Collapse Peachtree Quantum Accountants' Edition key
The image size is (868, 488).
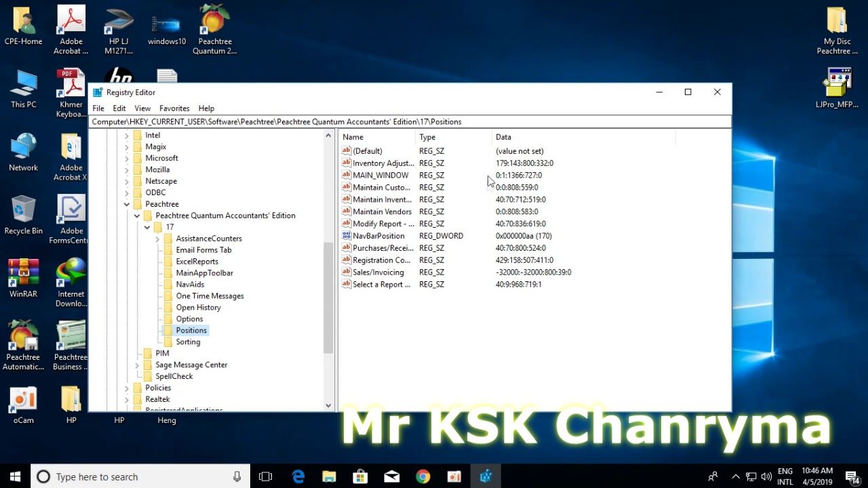[x=137, y=216]
